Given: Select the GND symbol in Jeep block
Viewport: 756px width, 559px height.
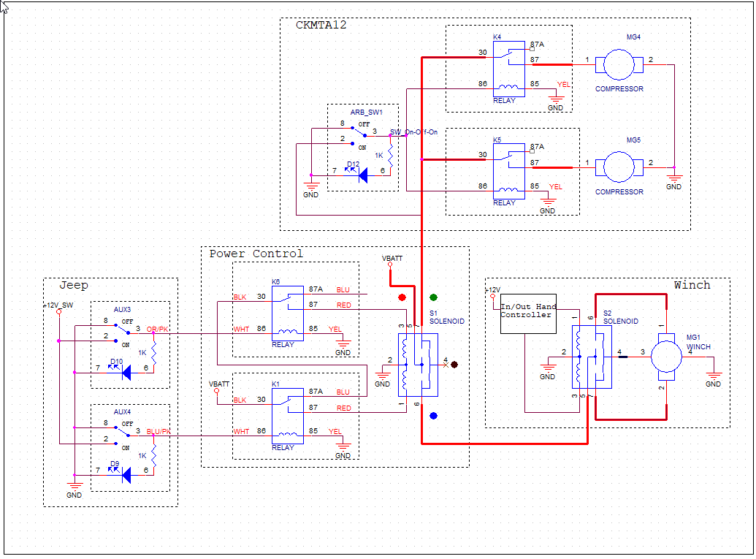Looking at the screenshot, I should tap(75, 490).
